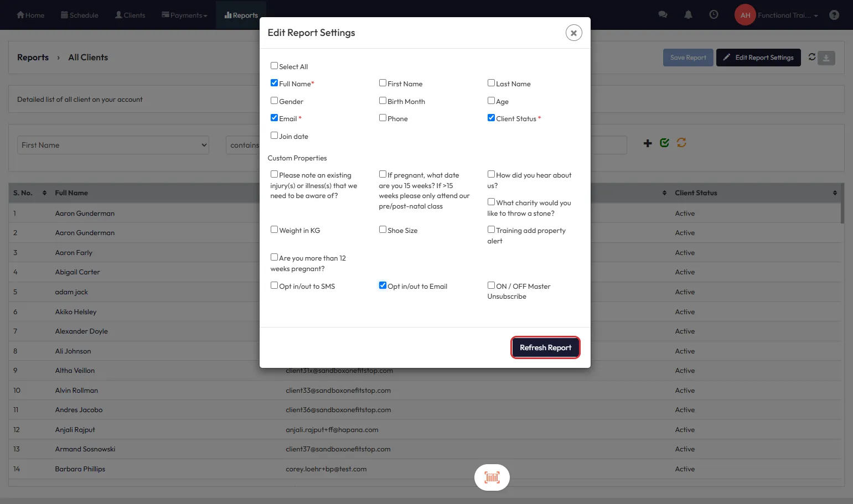Expand the Payments menu dropdown
Image resolution: width=853 pixels, height=504 pixels.
(x=184, y=15)
